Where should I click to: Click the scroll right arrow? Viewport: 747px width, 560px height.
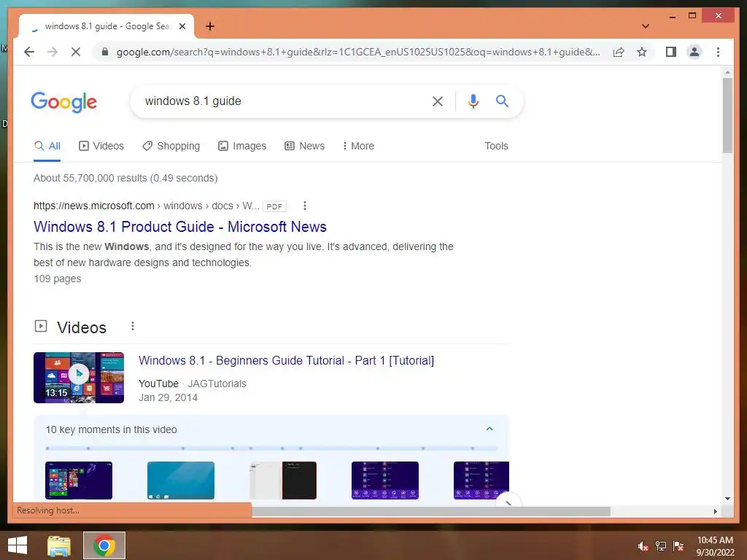(x=715, y=511)
